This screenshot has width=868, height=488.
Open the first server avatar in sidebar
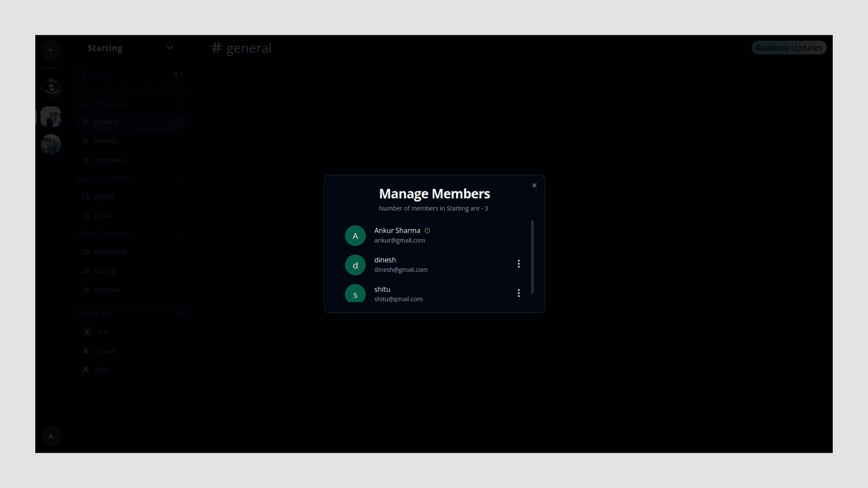[x=51, y=89]
